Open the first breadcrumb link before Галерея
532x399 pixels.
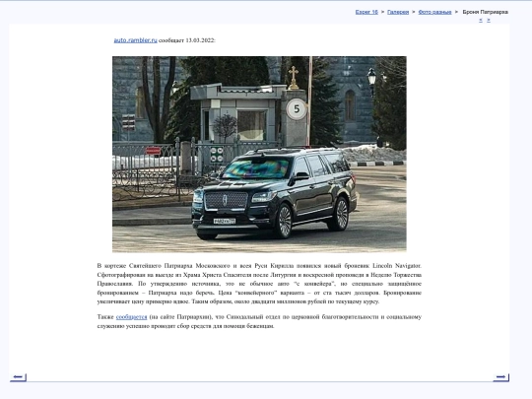click(x=366, y=12)
